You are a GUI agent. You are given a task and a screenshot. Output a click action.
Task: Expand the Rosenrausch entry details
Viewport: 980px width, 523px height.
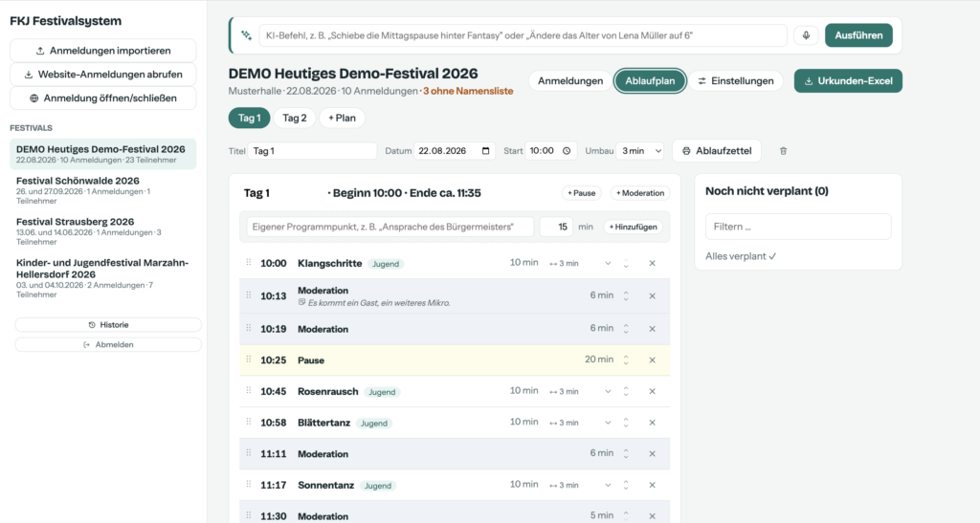coord(608,391)
